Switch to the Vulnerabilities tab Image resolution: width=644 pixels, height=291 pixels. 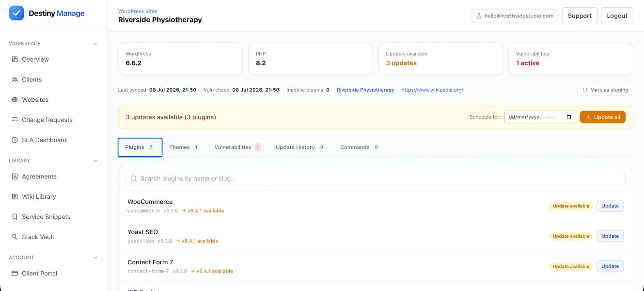[237, 147]
